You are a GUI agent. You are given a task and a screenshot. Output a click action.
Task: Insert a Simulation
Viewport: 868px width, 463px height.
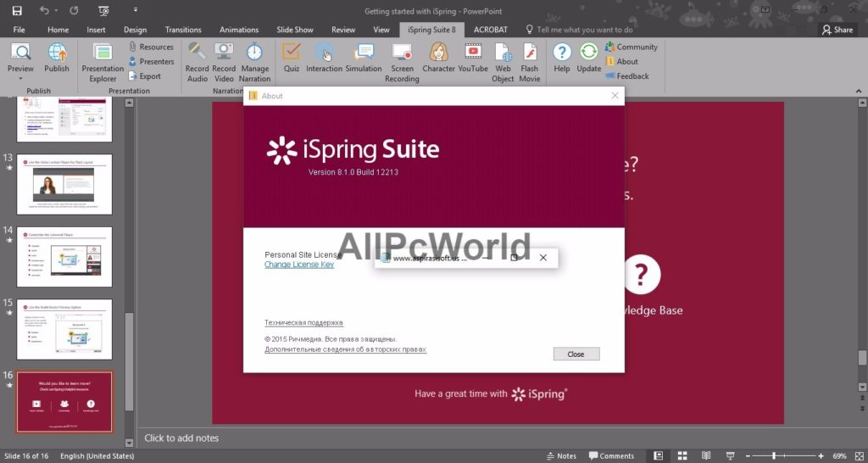coord(364,57)
